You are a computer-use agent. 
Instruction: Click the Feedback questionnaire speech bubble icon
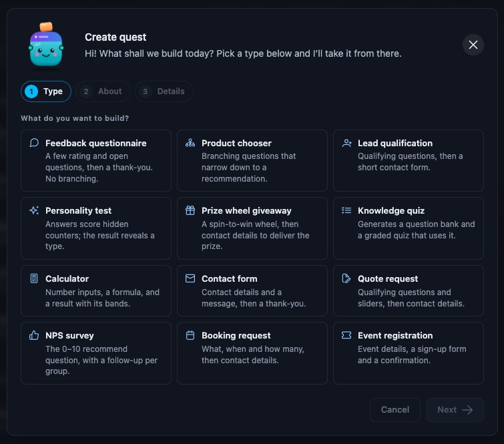pos(34,143)
